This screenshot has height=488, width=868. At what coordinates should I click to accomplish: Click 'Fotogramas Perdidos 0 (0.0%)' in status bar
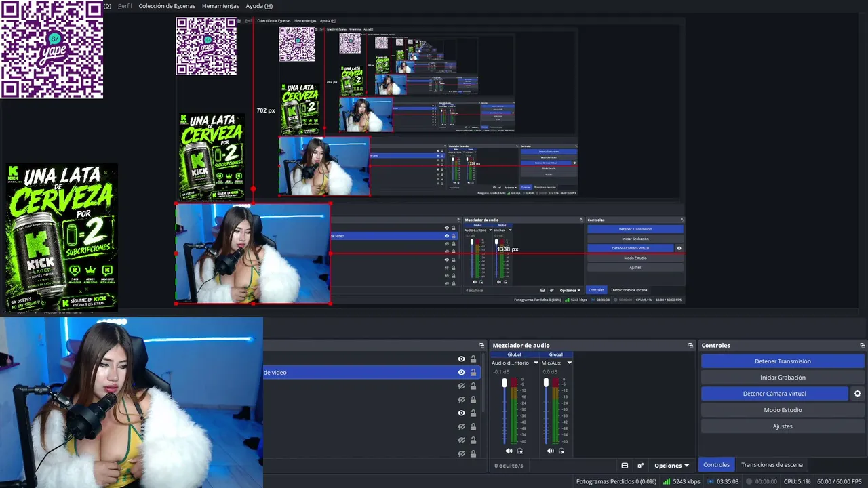tap(616, 481)
